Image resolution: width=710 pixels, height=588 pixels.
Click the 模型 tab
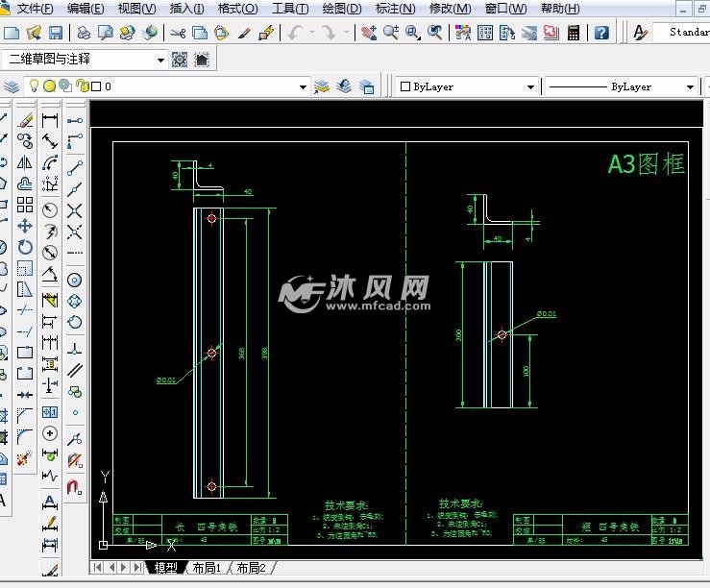point(165,568)
